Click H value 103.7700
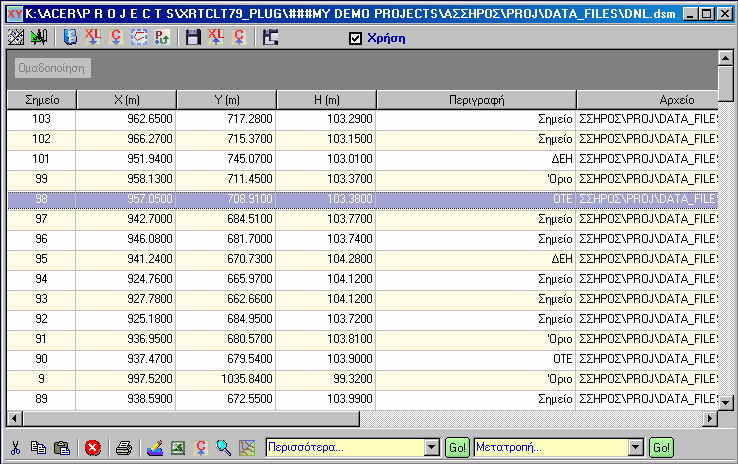Image resolution: width=738 pixels, height=464 pixels. tap(350, 219)
